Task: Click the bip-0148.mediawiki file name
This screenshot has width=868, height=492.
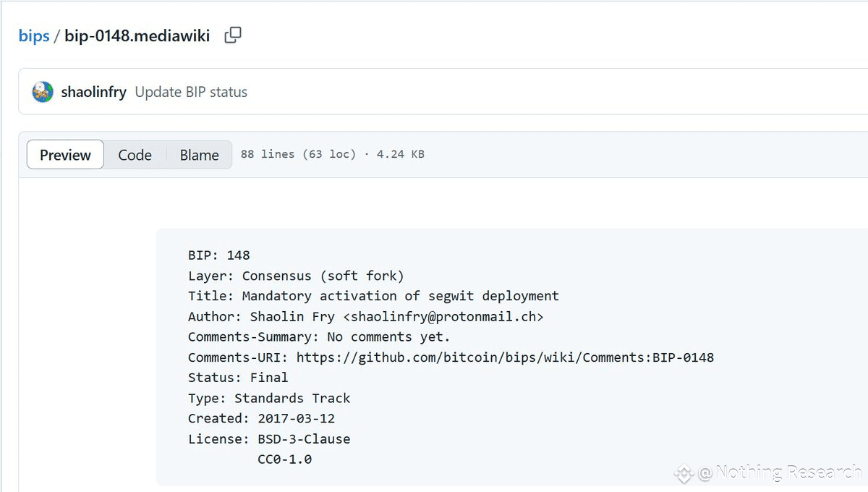Action: [137, 35]
